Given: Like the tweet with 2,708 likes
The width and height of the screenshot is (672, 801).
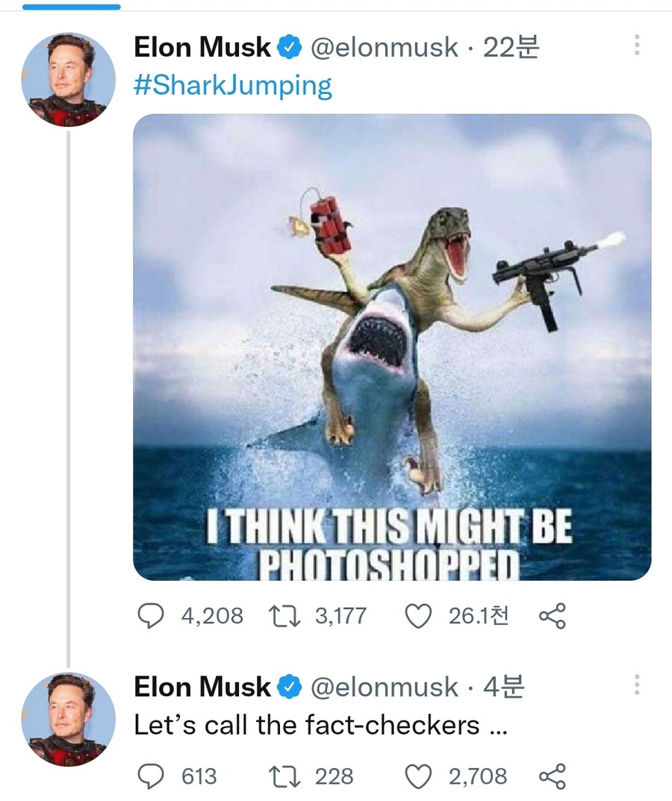Looking at the screenshot, I should coord(419,776).
